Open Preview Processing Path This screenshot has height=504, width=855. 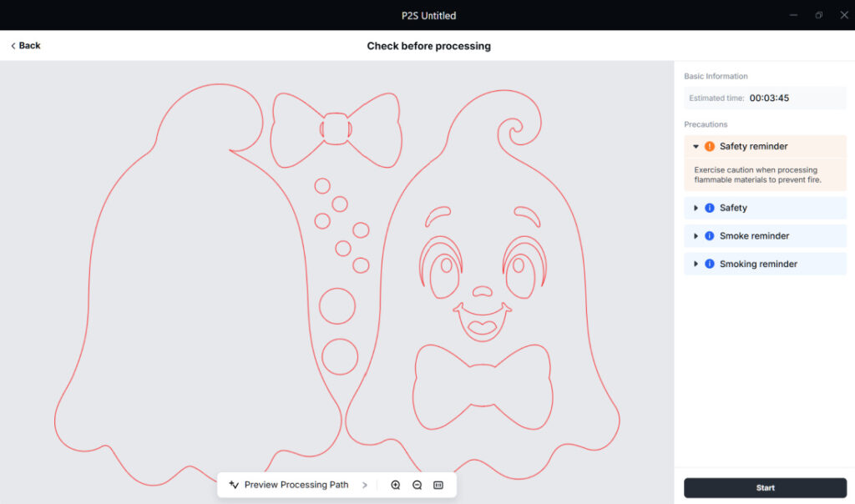click(x=296, y=484)
